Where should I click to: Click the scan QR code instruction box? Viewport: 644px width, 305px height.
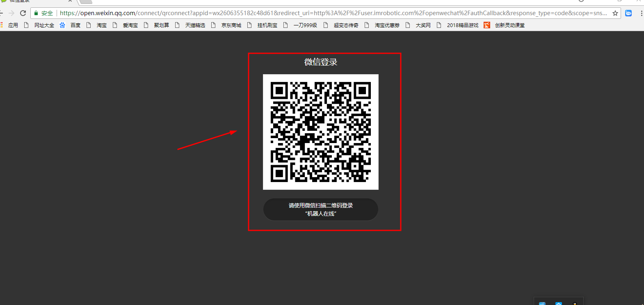(320, 209)
